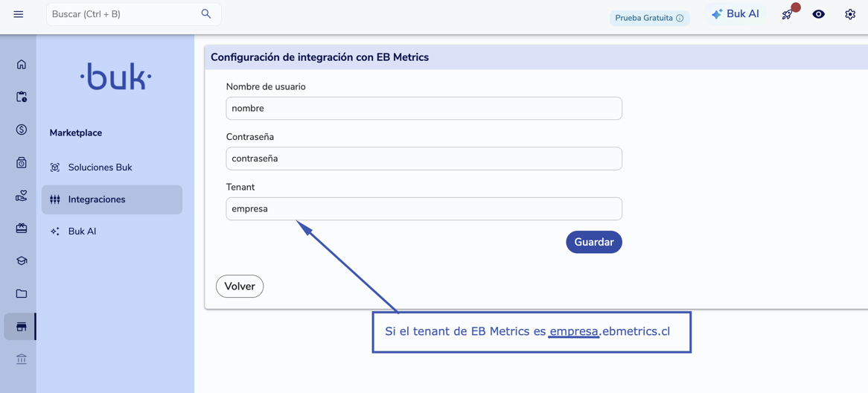
Task: Click the rocket icon with notification
Action: click(787, 14)
